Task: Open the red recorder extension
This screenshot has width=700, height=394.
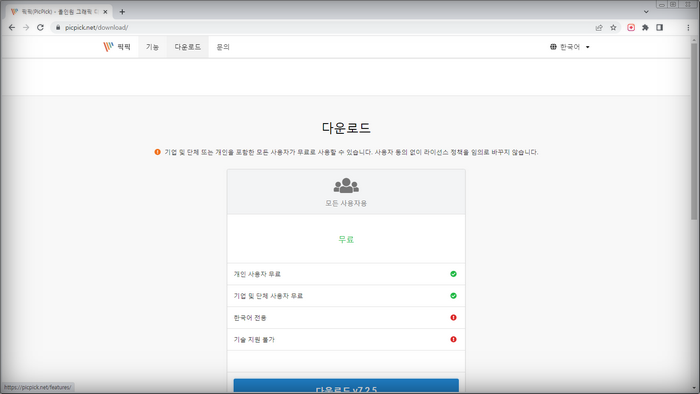Action: pos(631,28)
